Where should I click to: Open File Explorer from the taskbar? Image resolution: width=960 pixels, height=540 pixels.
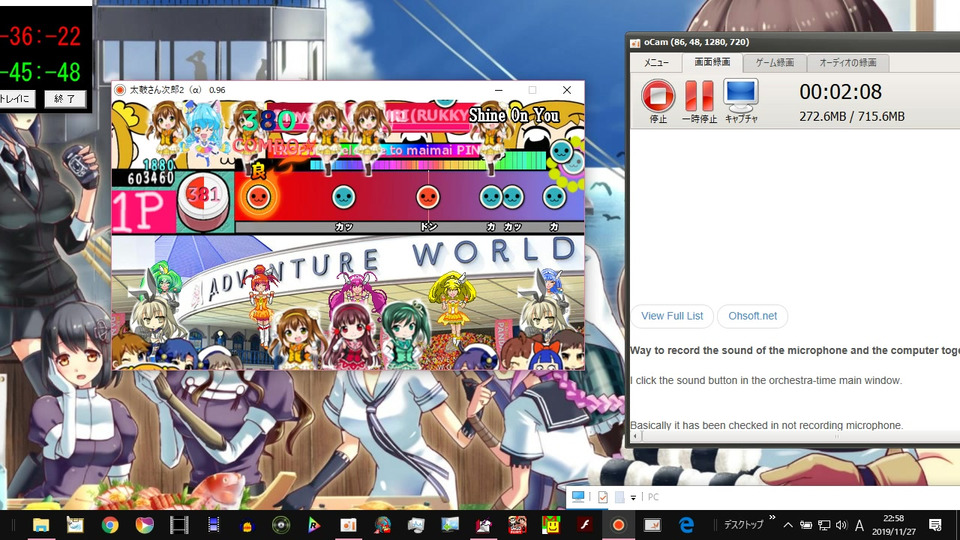41,525
